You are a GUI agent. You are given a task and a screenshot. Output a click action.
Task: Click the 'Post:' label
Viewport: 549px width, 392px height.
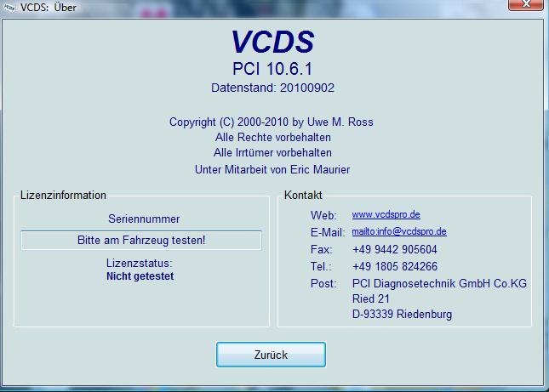(323, 283)
